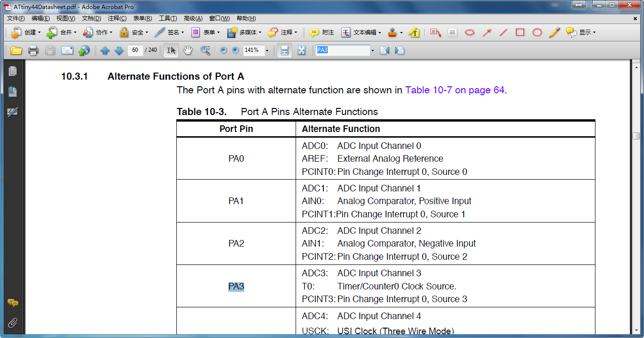Open the 表单 (Forms) toolbar dropdown
Viewport: 644px width, 338px height.
[x=205, y=33]
